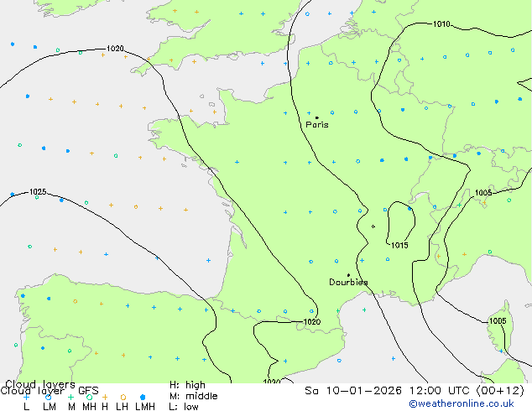
Task: Click the MH legend abbreviation text
Action: coord(89,407)
